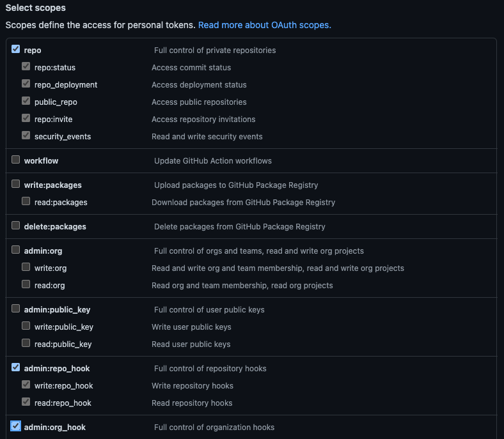Click 'Update GitHub Action workflows' description
Screen dimensions: 504x439
(x=213, y=161)
